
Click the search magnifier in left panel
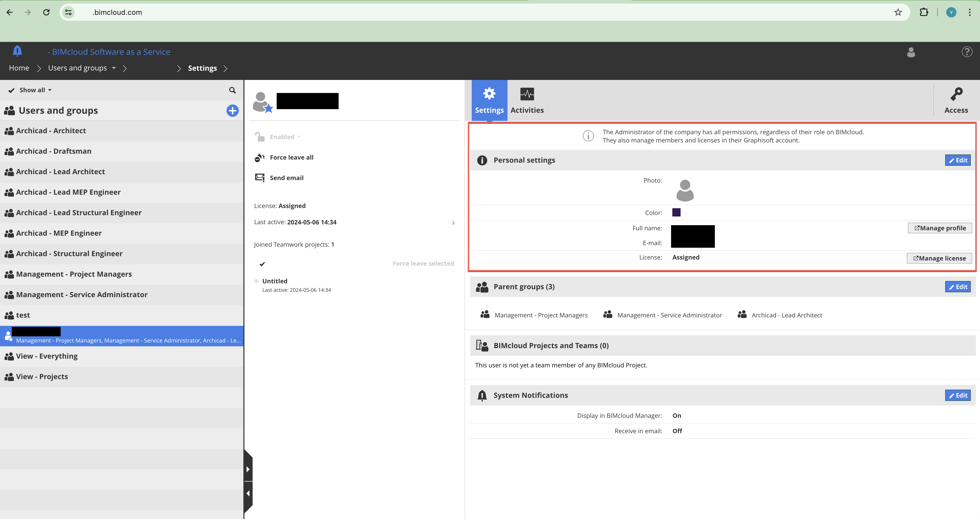(x=232, y=90)
